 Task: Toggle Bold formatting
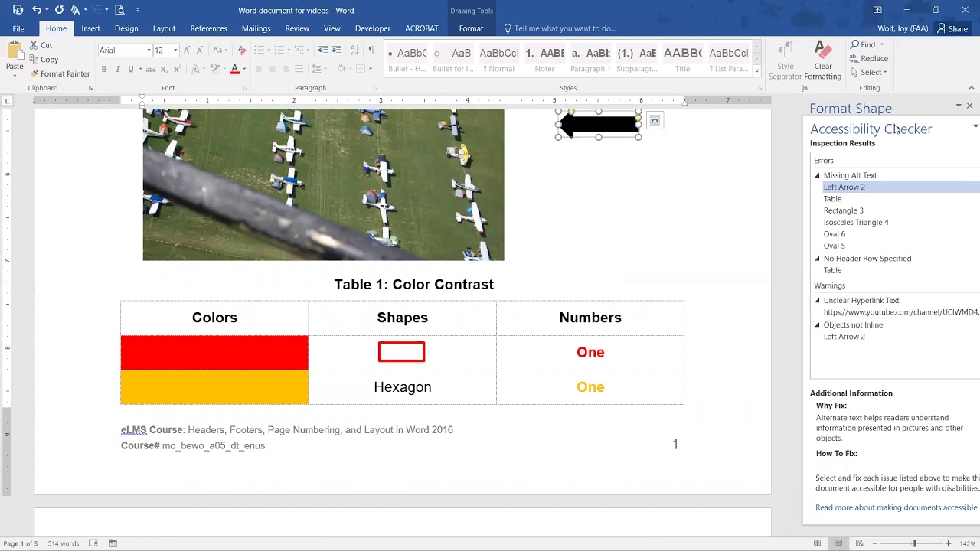[x=103, y=69]
